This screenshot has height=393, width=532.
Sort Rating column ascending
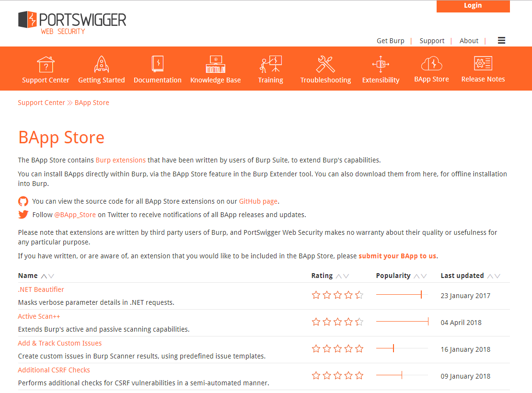click(338, 276)
